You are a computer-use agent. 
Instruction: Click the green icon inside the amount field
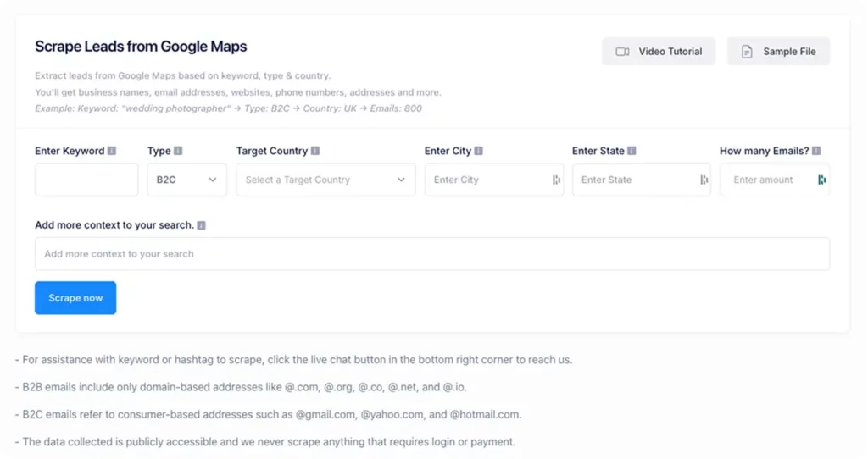pos(821,180)
